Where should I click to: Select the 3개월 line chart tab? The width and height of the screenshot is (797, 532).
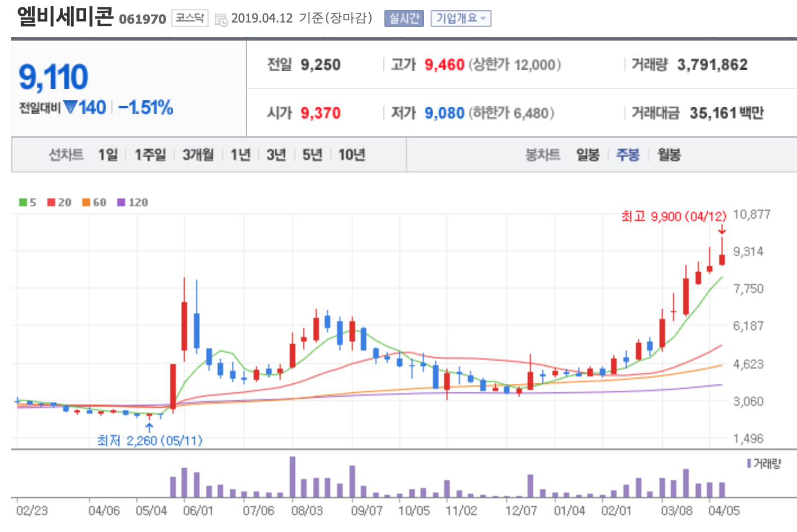tap(198, 154)
